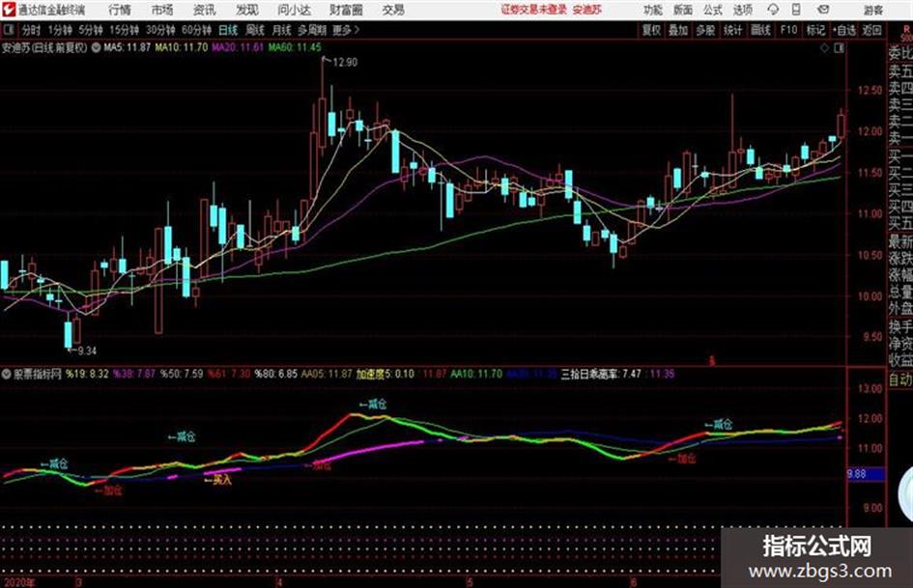This screenshot has height=588, width=913.
Task: Click the 复权 toolbar button
Action: 651,30
